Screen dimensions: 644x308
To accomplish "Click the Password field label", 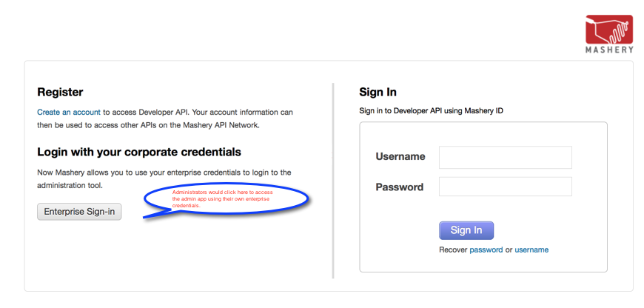I will pyautogui.click(x=400, y=187).
